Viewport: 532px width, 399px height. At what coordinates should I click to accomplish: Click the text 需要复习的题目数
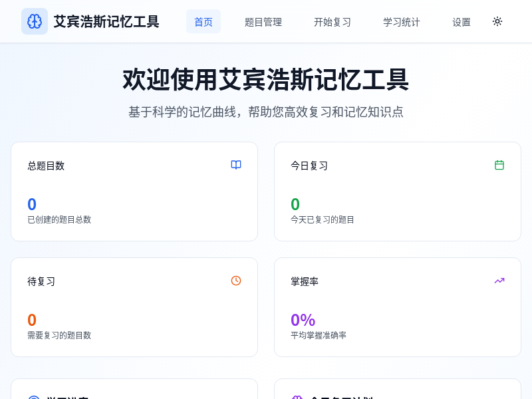tap(59, 335)
